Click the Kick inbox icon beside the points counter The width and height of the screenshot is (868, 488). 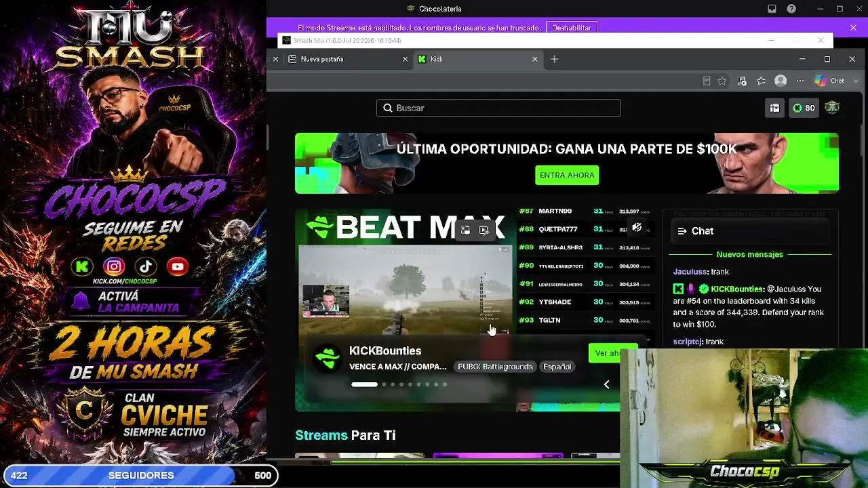(x=774, y=108)
